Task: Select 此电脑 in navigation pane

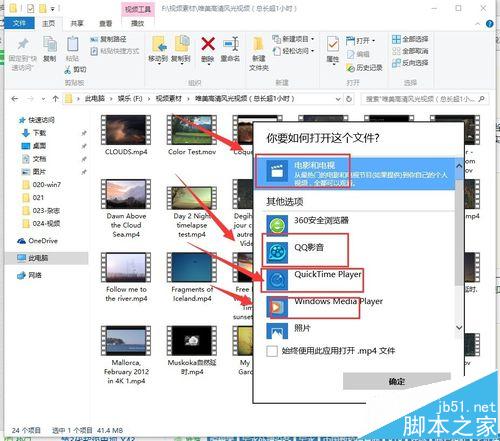Action: 33,258
